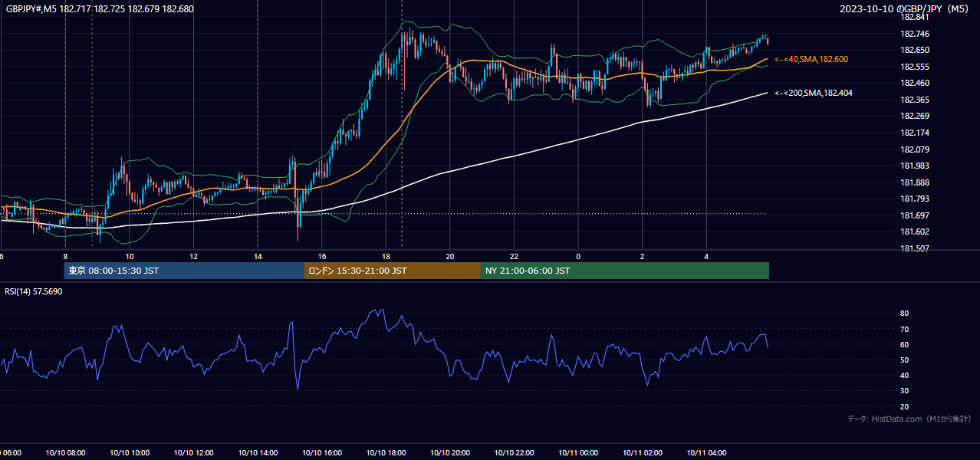Click RSI scale value 30
Viewport: 980px width, 460px height.
(904, 391)
